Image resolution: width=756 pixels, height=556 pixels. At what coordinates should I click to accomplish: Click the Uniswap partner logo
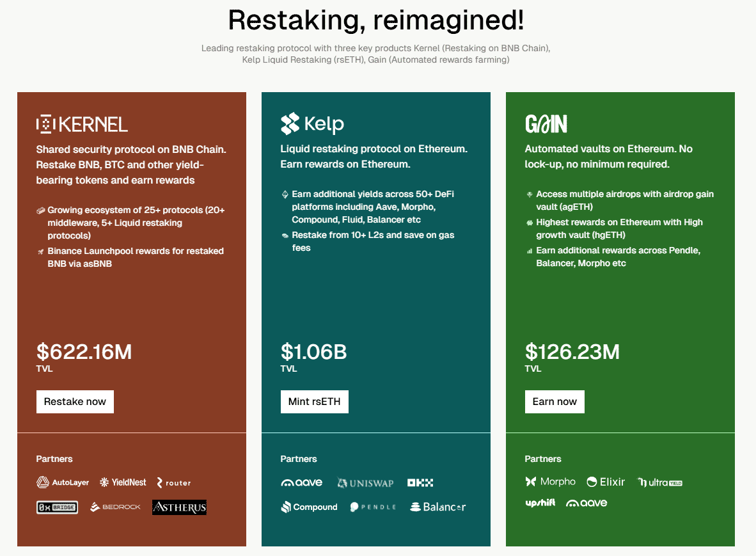pos(365,483)
